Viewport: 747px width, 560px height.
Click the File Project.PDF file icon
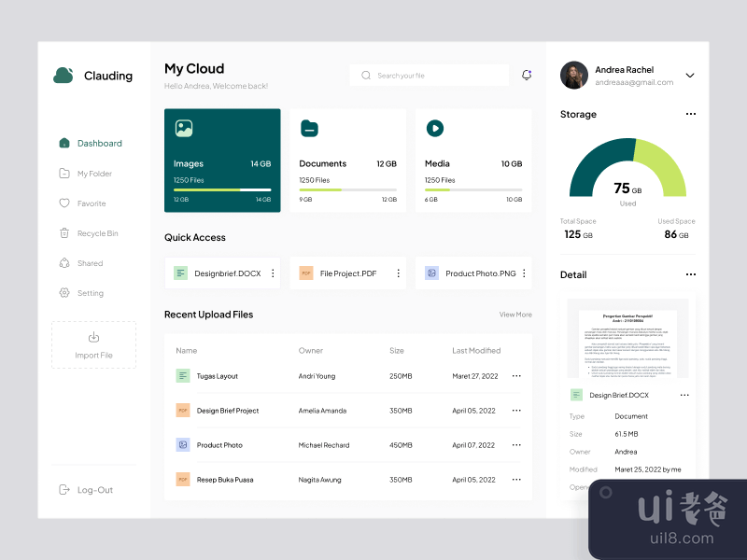(x=306, y=273)
